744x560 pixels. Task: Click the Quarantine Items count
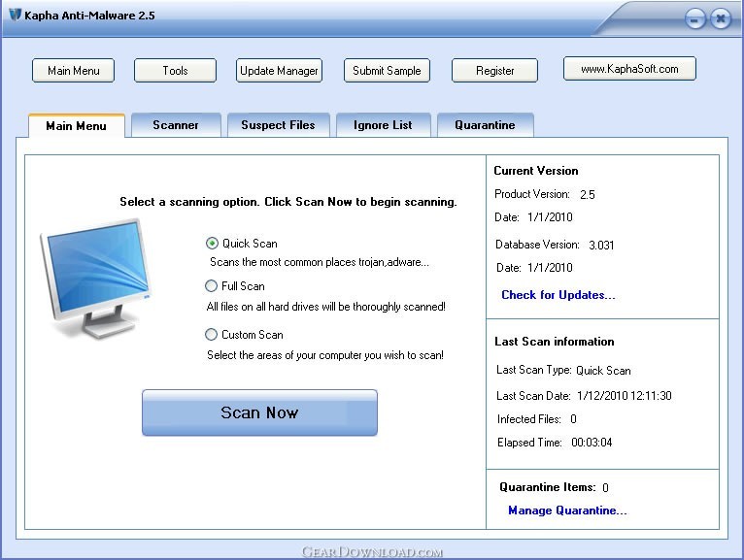(605, 487)
